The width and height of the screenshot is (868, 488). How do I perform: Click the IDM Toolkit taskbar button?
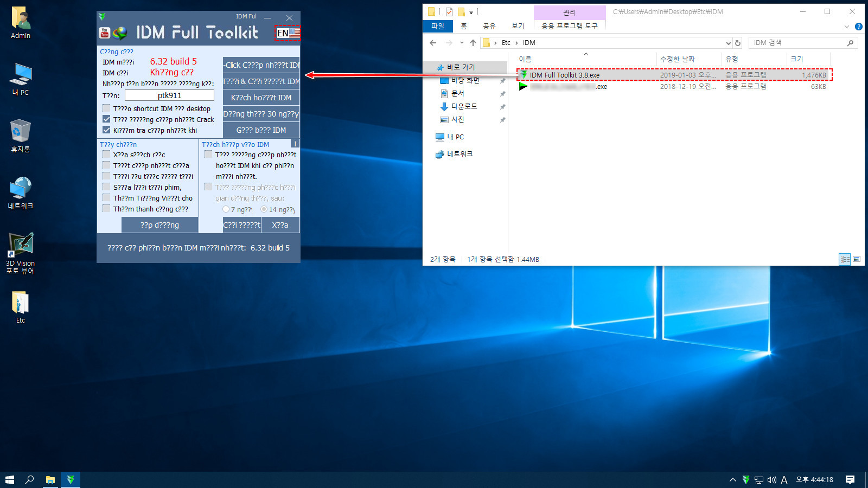coord(71,480)
